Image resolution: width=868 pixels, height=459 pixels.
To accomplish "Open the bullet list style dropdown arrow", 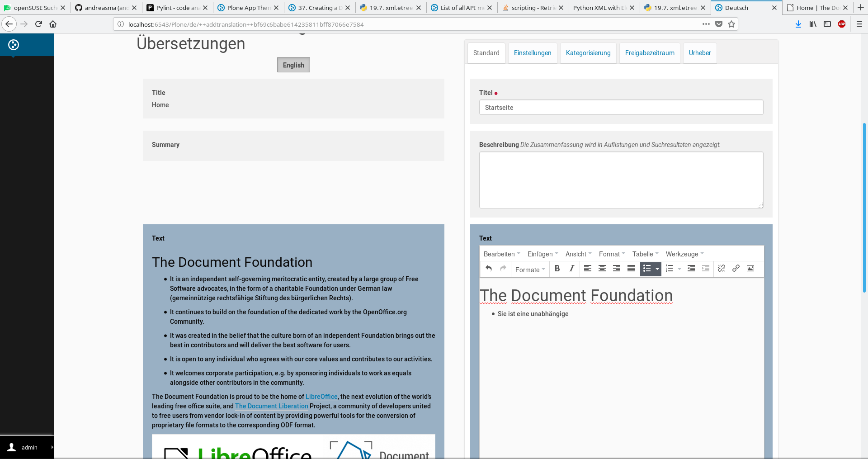I will point(657,269).
